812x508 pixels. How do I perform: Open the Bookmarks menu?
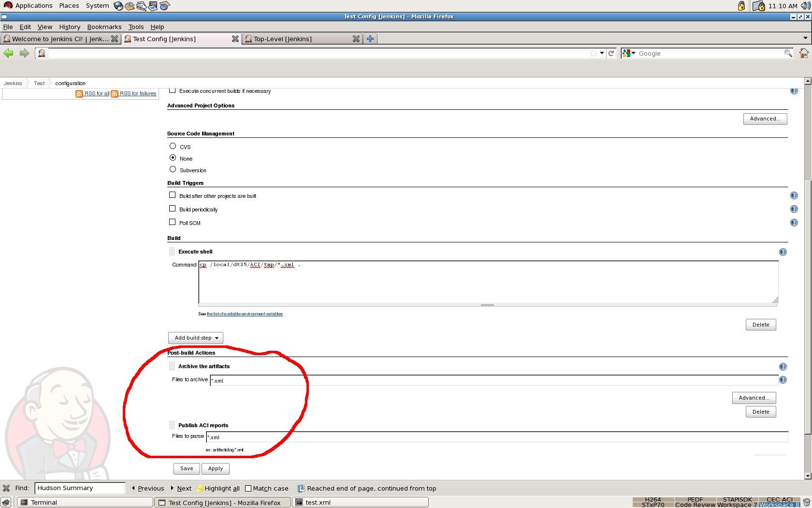pos(104,27)
